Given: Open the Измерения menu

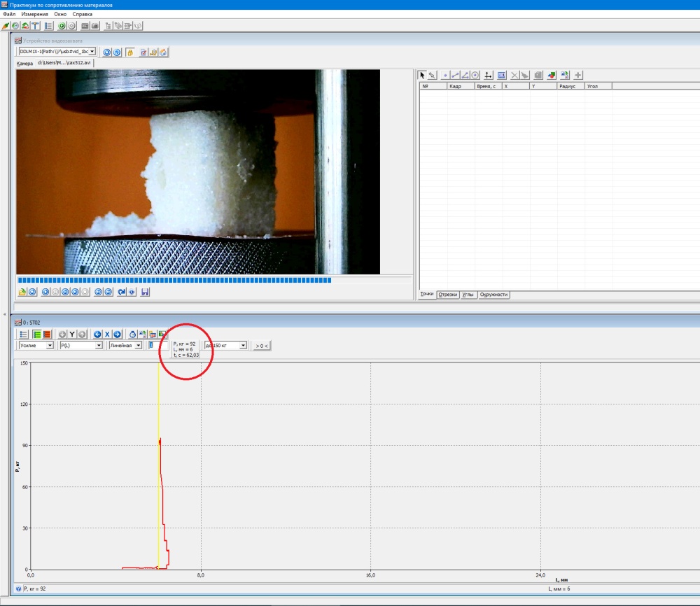Looking at the screenshot, I should coord(35,14).
